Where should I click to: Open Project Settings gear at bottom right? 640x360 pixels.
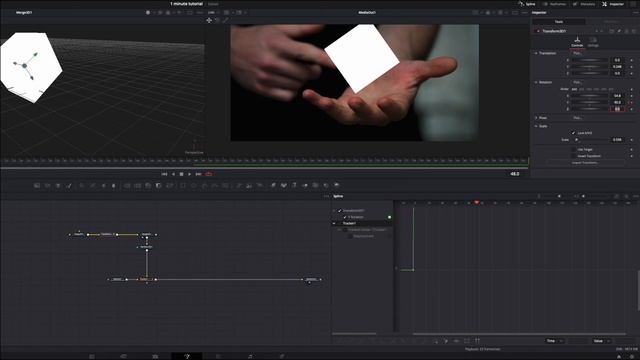pyautogui.click(x=631, y=357)
